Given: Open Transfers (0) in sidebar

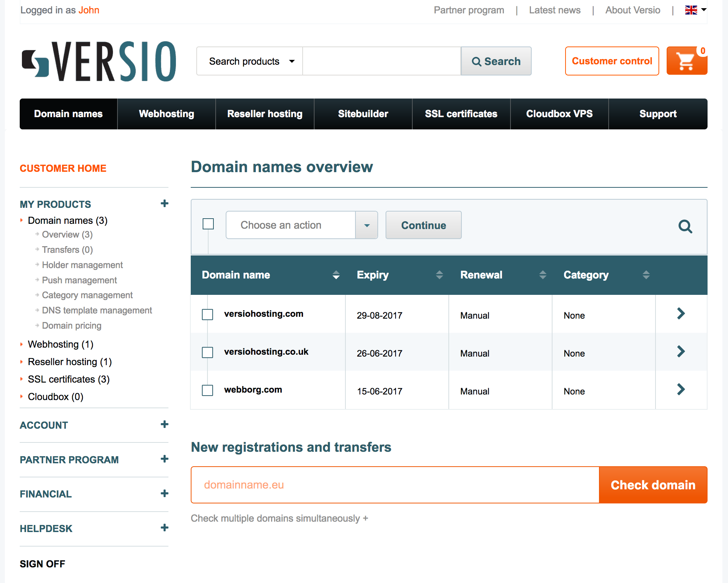Looking at the screenshot, I should click(x=67, y=250).
